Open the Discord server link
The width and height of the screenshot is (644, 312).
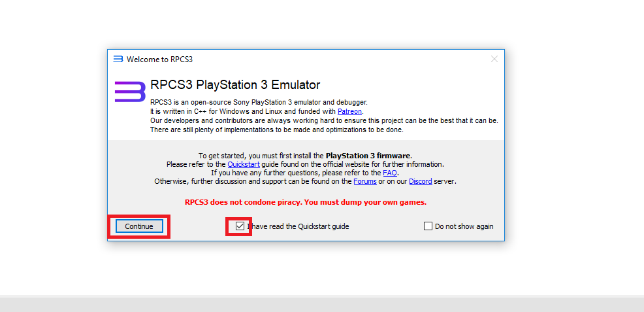[x=420, y=181]
